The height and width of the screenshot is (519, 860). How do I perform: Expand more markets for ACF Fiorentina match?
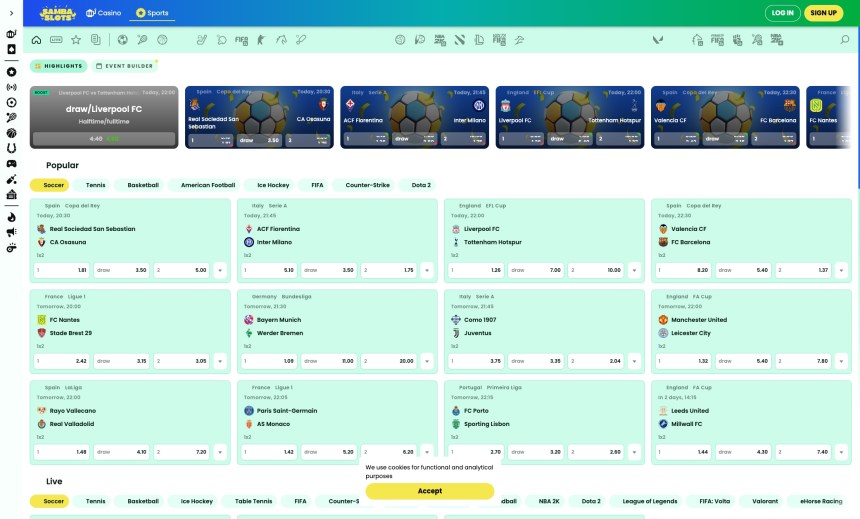pyautogui.click(x=427, y=270)
